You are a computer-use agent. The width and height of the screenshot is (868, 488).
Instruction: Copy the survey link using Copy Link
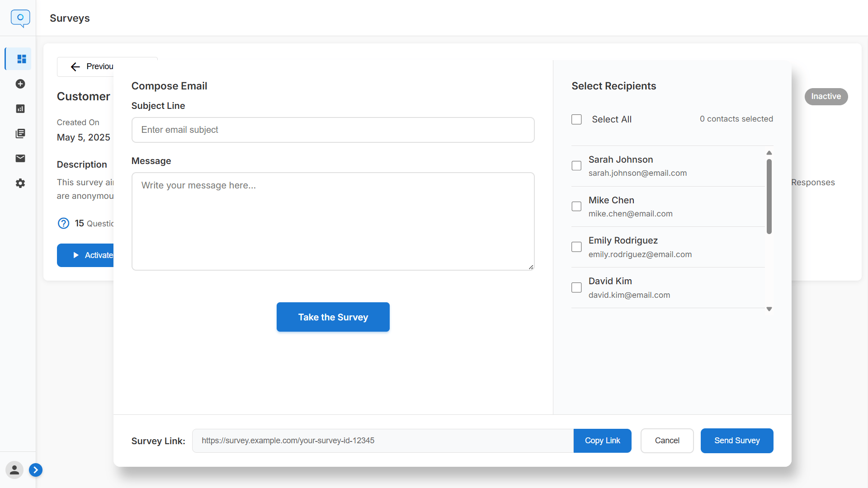tap(602, 441)
